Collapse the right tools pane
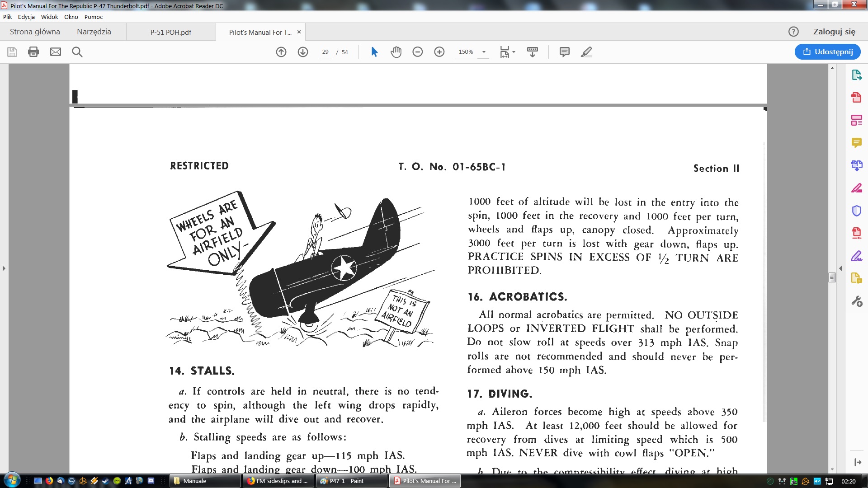 [840, 268]
